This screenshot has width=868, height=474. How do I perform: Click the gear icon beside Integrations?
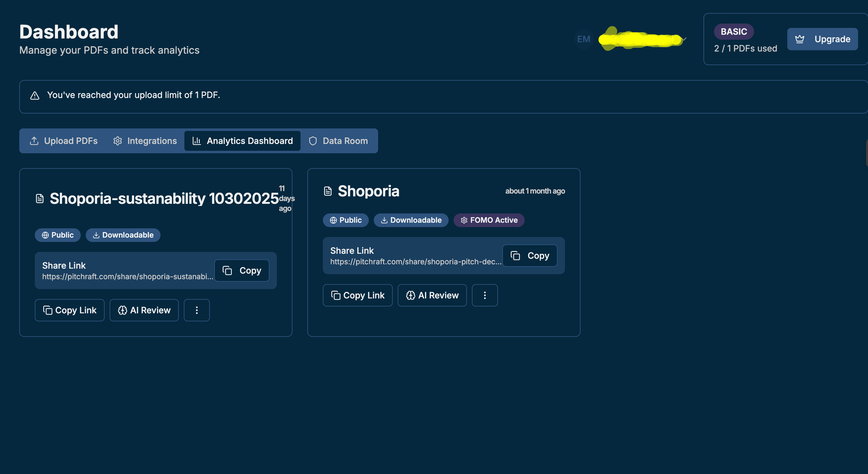pyautogui.click(x=118, y=141)
